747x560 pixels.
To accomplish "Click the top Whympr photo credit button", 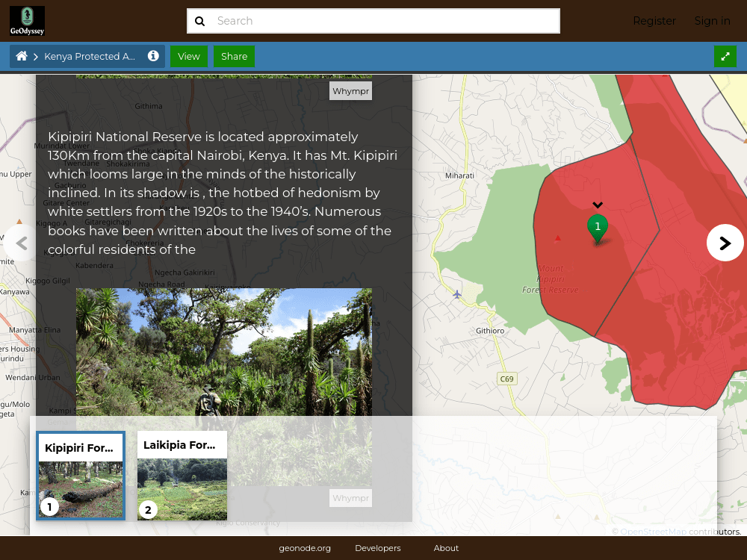I will pos(350,91).
